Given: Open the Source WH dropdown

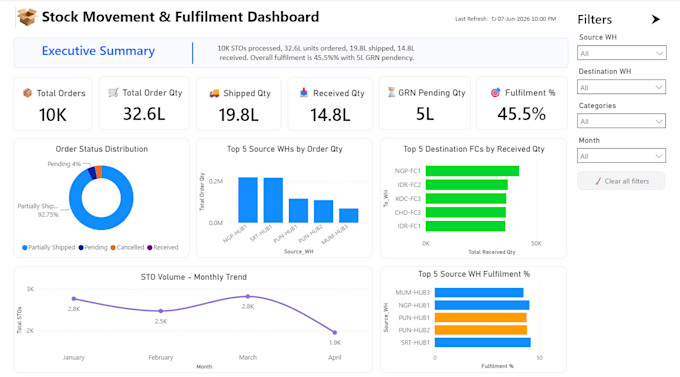Looking at the screenshot, I should (x=621, y=53).
